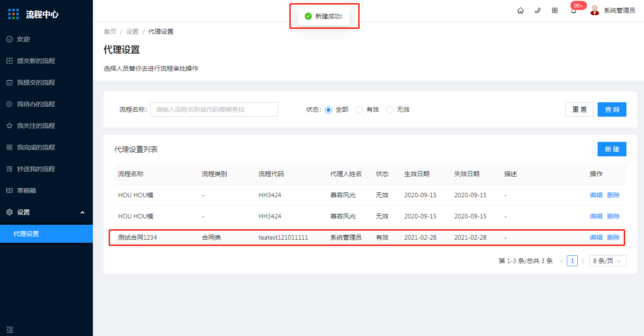The image size is (644, 336).
Task: Open 我完成的流程 menu item
Action: tap(46, 147)
